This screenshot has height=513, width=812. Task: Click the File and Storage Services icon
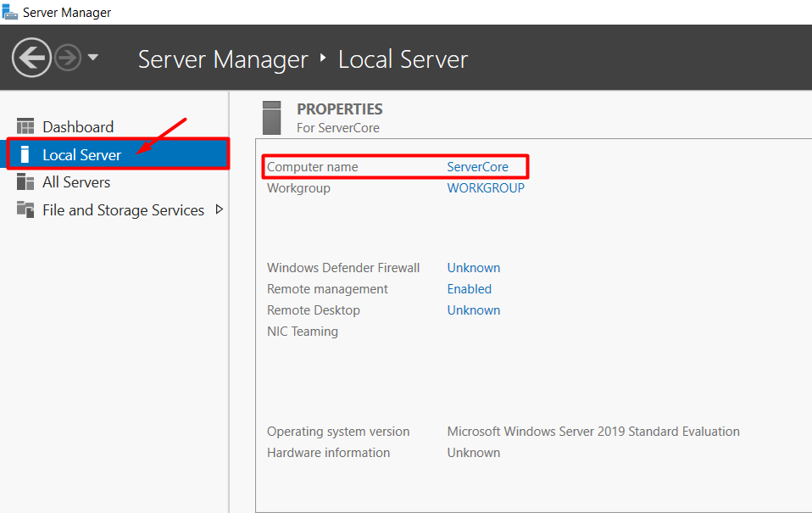click(x=25, y=209)
